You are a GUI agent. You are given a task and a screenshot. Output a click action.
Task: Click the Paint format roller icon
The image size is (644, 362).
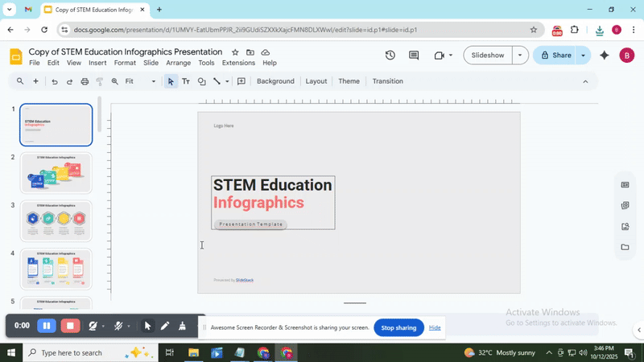coord(100,81)
